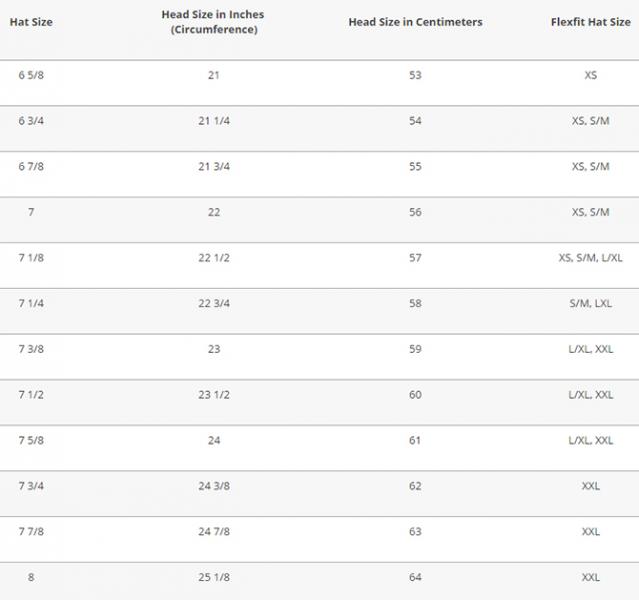Click the 60 centimeters cell
The height and width of the screenshot is (600, 639).
(415, 395)
